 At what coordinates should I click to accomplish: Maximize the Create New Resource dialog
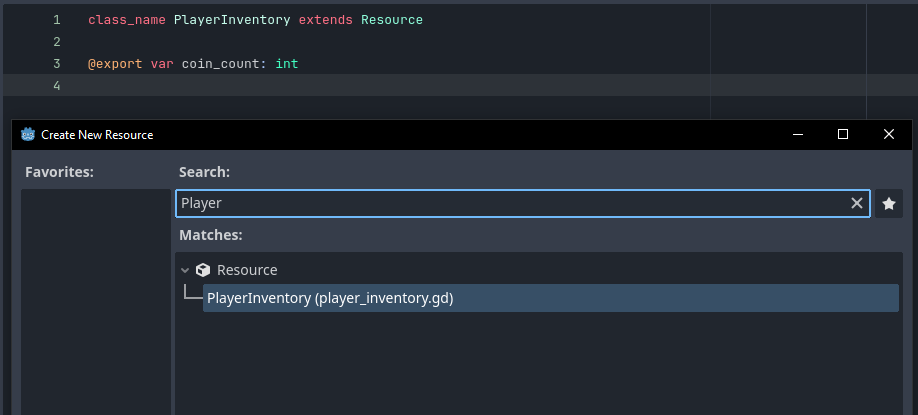tap(843, 135)
